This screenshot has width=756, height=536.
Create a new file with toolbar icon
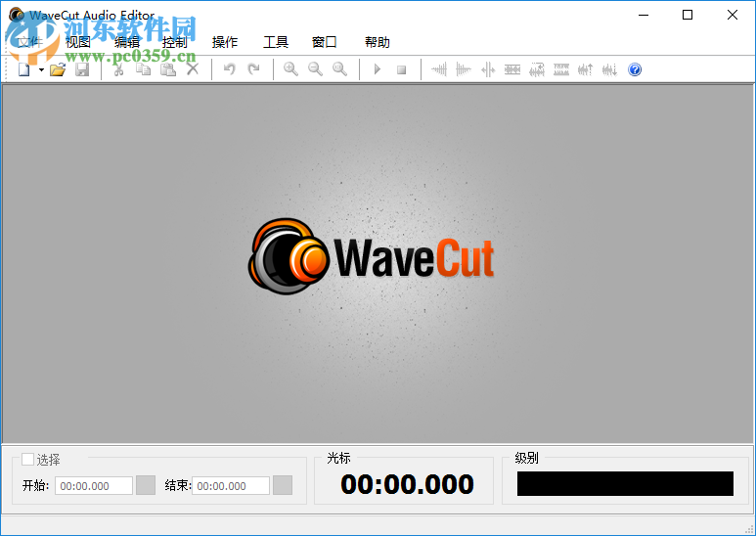tap(24, 69)
